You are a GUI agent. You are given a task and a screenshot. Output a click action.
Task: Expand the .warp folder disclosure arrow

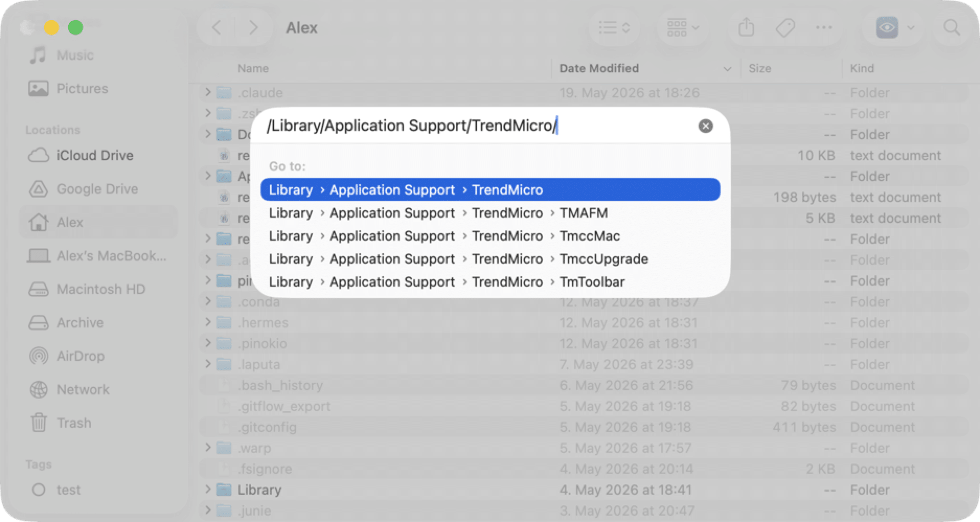[x=208, y=448]
